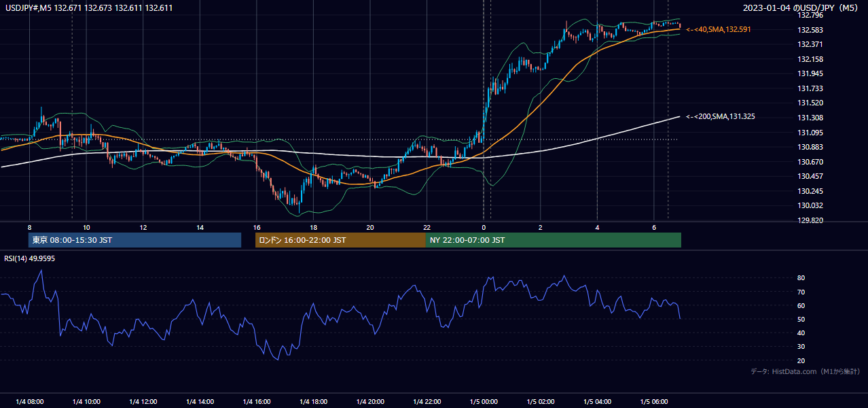The image size is (868, 408).
Task: Click the RSI(14) 49.9595 indicator label
Action: coord(30,258)
